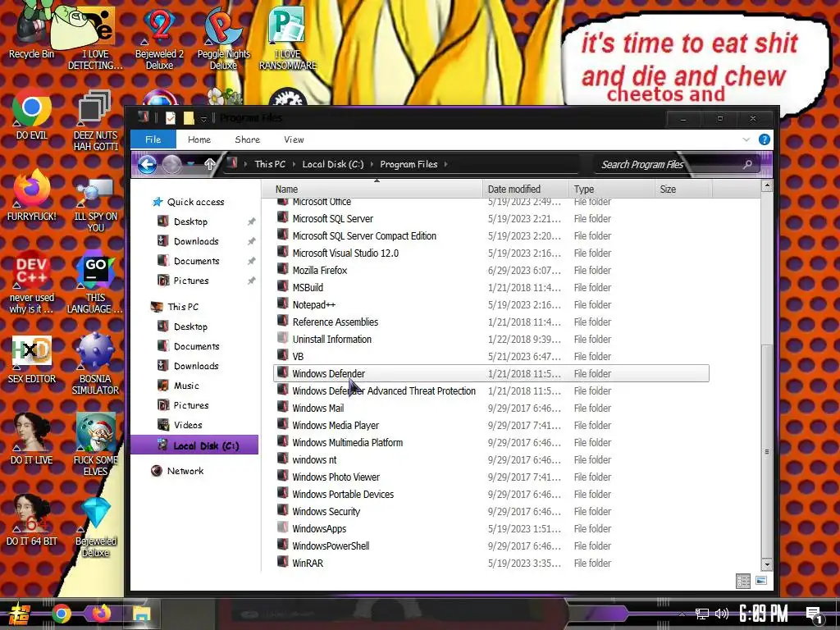Open Firefox from the taskbar
Viewport: 840px width, 630px height.
click(101, 613)
